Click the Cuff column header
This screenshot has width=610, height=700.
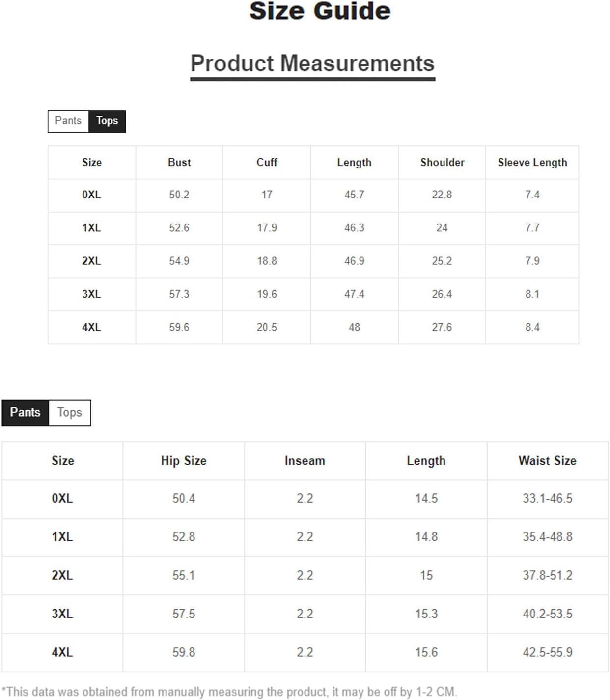tap(267, 163)
